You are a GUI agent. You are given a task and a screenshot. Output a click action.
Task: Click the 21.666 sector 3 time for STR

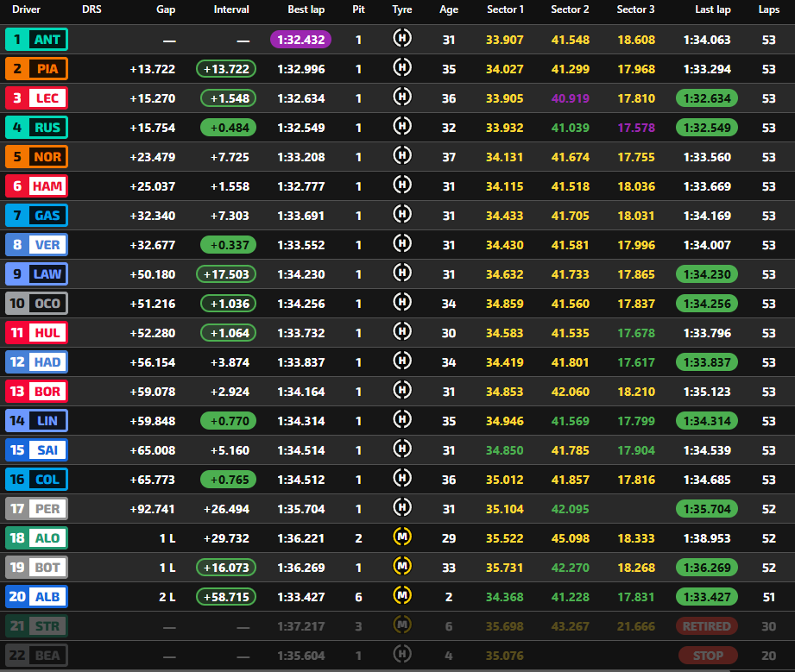636,626
